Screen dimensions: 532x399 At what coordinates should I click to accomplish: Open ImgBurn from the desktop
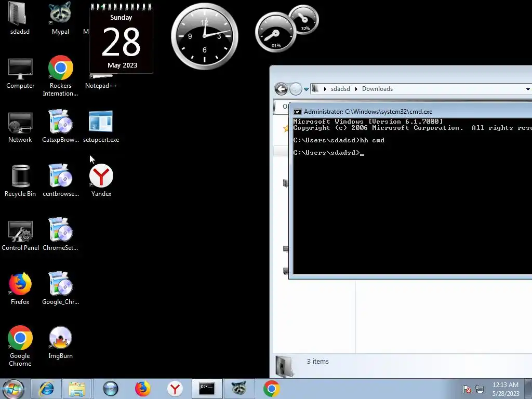click(60, 343)
